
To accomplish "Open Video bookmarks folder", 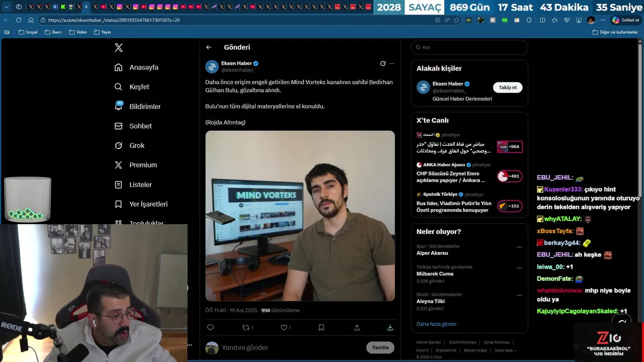I will 78,32.
